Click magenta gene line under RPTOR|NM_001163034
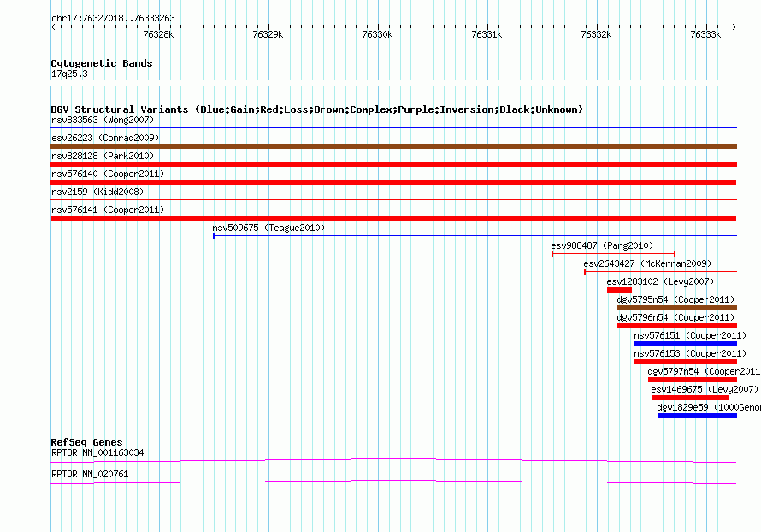The image size is (761, 532). click(393, 460)
